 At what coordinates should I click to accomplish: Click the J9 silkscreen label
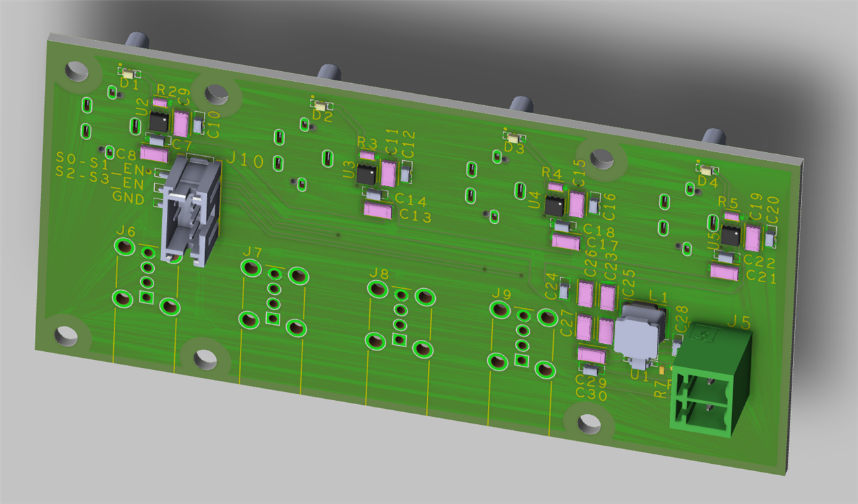(x=501, y=294)
